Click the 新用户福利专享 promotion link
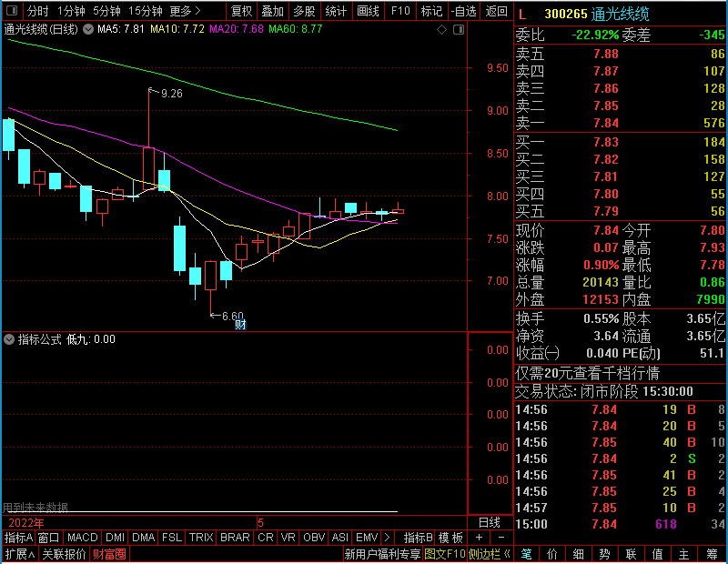The image size is (728, 564). [382, 554]
